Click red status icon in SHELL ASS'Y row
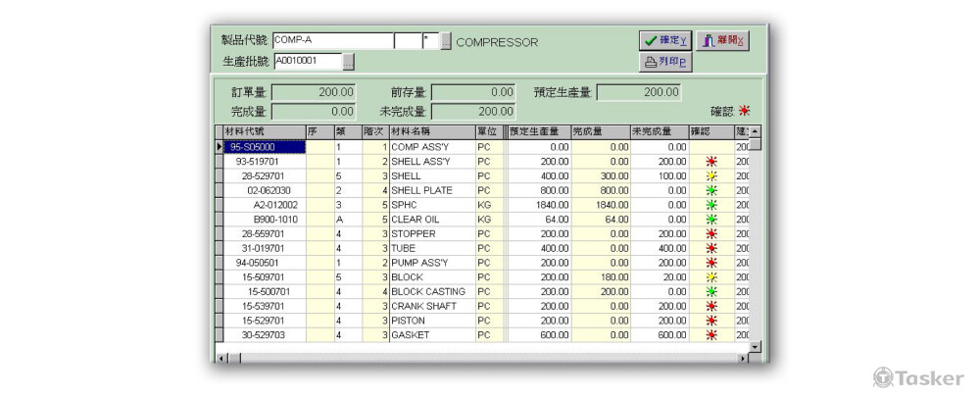This screenshot has width=980, height=398. (711, 161)
